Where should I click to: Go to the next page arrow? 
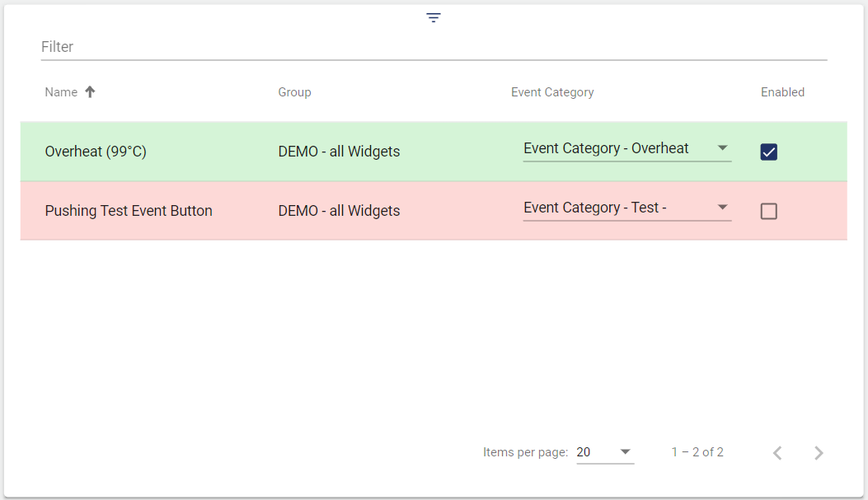819,452
